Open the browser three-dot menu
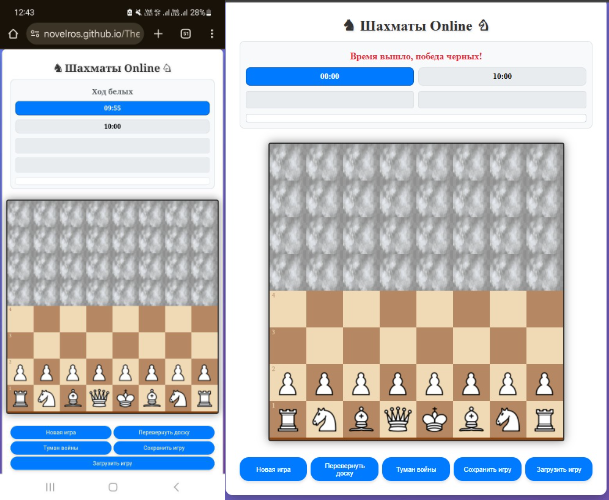 pos(212,34)
